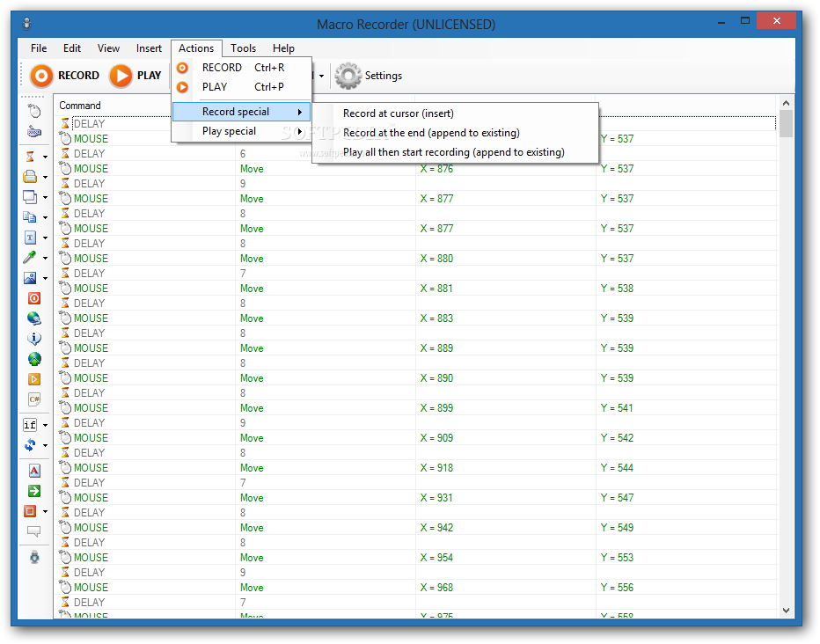Screen dimensions: 820x644
Task: Select the DELAY row with value 6
Action: [415, 154]
